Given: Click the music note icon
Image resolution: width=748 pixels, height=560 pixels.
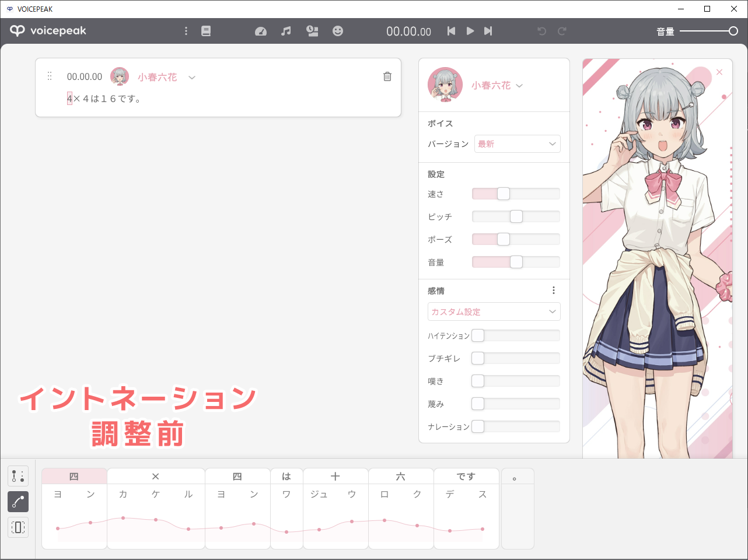Looking at the screenshot, I should coord(286,31).
